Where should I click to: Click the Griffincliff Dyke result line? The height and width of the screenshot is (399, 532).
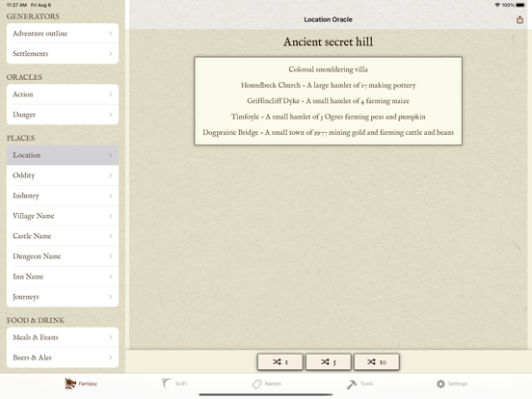[328, 101]
